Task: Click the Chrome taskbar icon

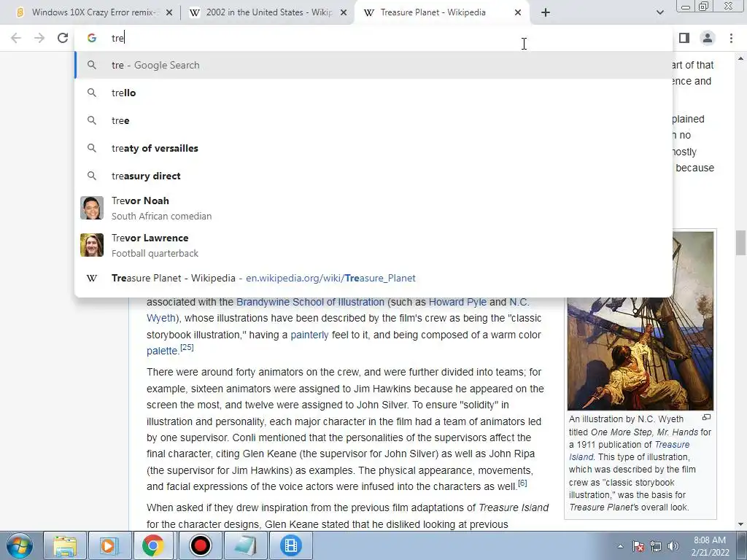Action: 152,545
